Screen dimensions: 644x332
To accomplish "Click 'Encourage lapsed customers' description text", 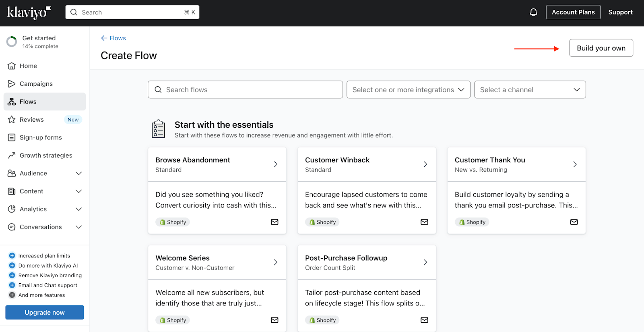I will [366, 200].
